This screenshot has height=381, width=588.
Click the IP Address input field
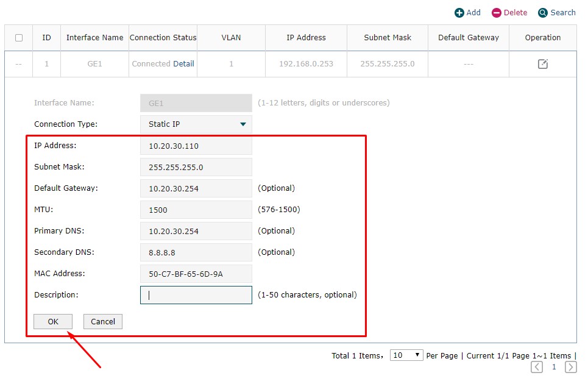[x=196, y=146]
